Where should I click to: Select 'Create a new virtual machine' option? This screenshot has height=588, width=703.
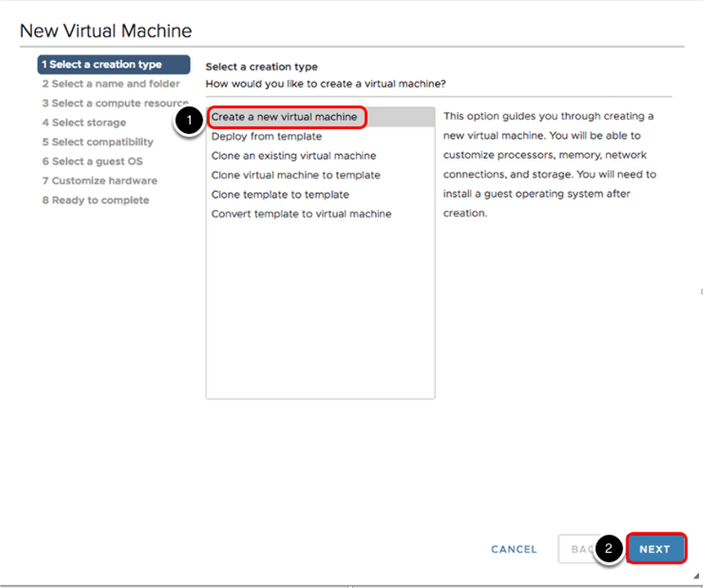point(284,117)
